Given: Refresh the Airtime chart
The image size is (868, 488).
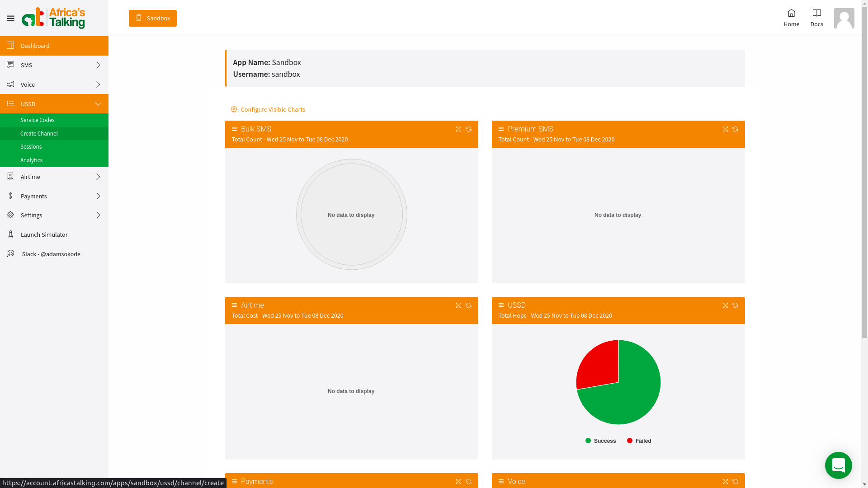Looking at the screenshot, I should pyautogui.click(x=468, y=305).
